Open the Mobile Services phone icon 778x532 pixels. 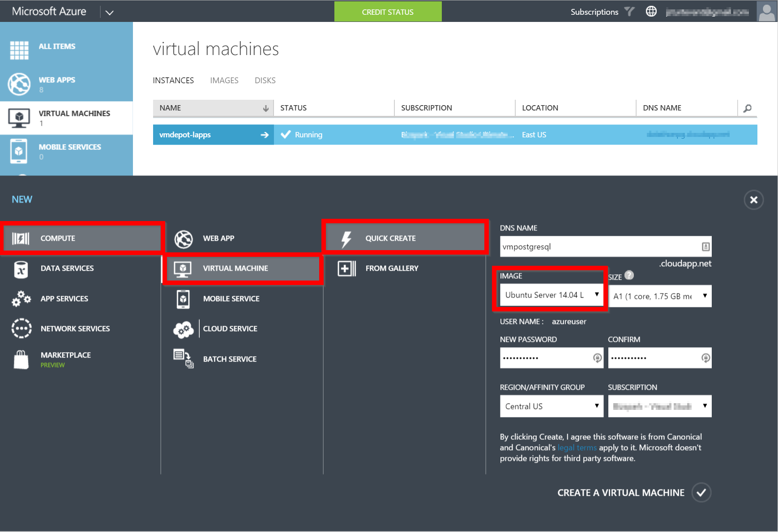point(19,151)
